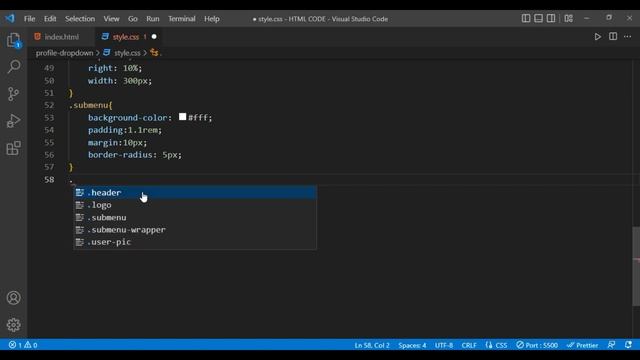Select the .user-pic suggestion
Screen dimensions: 640x360
point(195,242)
